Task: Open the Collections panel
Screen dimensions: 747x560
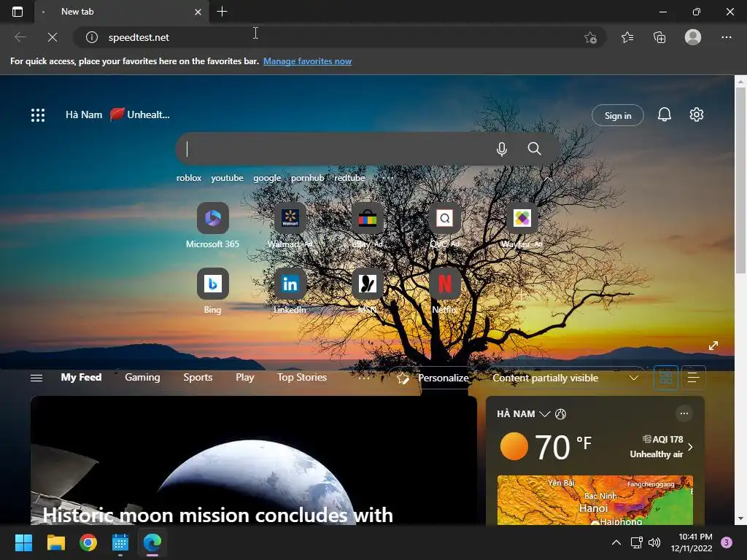Action: [659, 37]
